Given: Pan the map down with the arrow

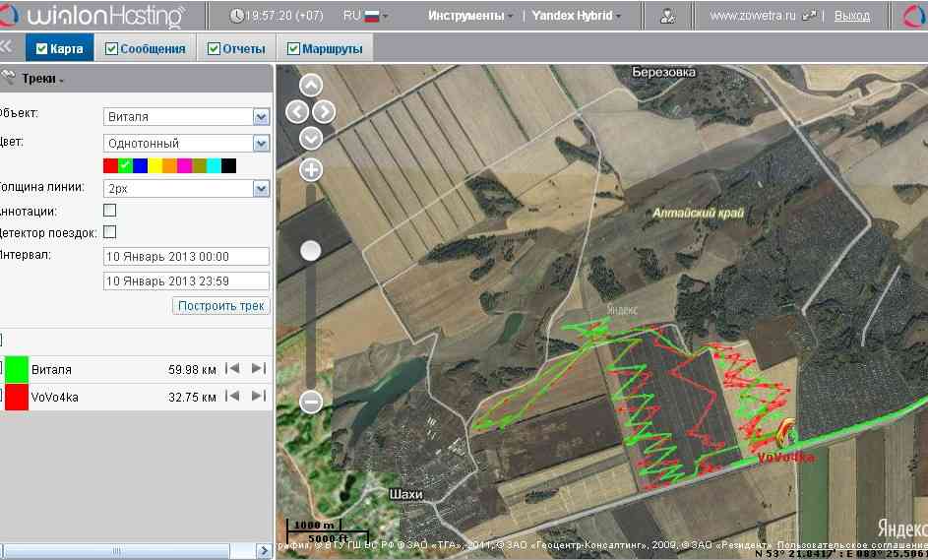Looking at the screenshot, I should 311,138.
